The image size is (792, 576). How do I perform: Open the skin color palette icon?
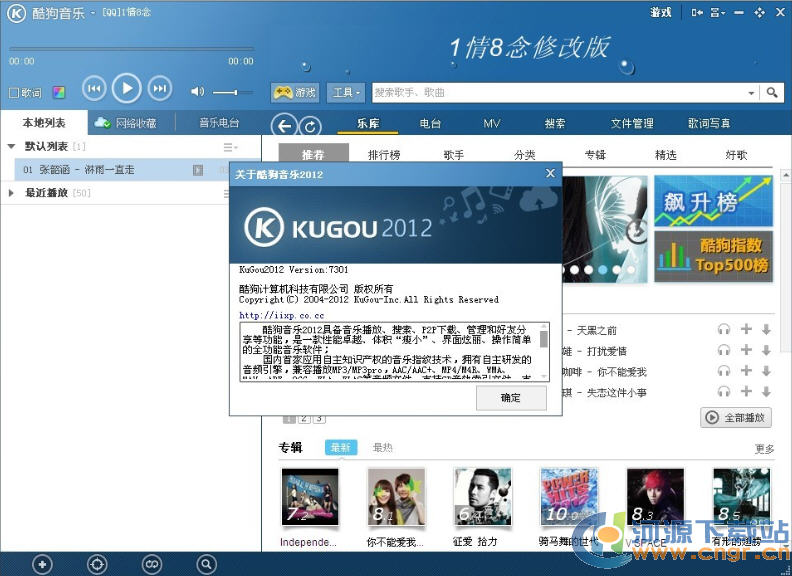pos(59,93)
